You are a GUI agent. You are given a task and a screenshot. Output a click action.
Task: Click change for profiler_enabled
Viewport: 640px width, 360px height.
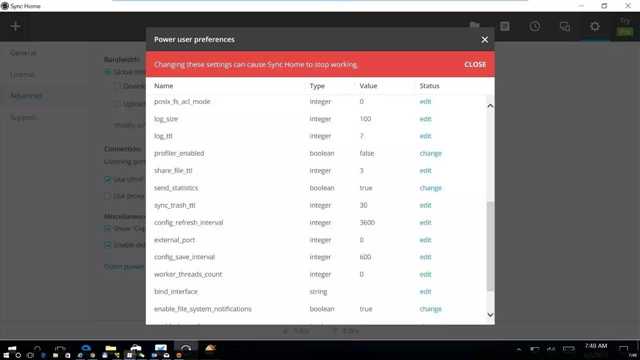click(x=431, y=153)
